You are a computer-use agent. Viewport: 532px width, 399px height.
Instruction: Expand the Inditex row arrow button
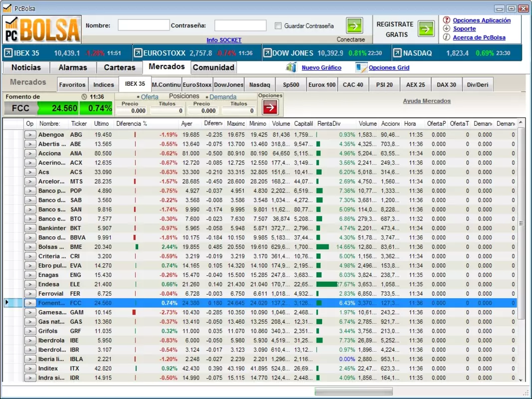30,369
